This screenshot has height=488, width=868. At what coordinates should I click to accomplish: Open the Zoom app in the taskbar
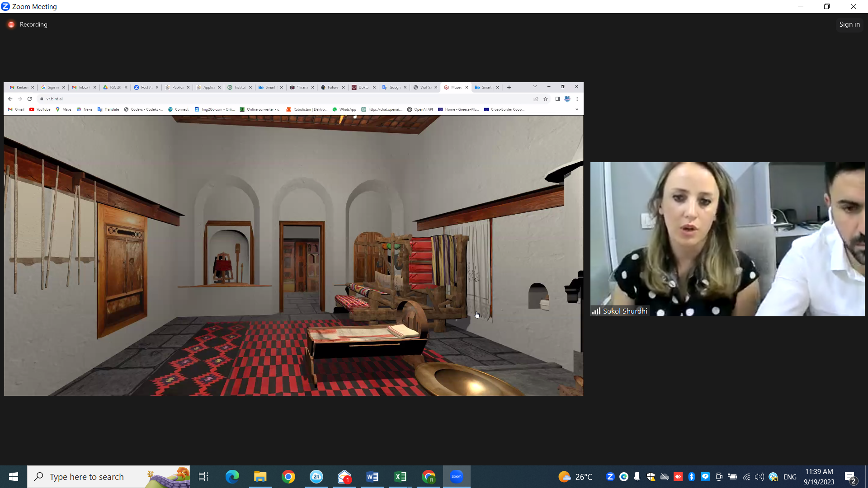[456, 477]
